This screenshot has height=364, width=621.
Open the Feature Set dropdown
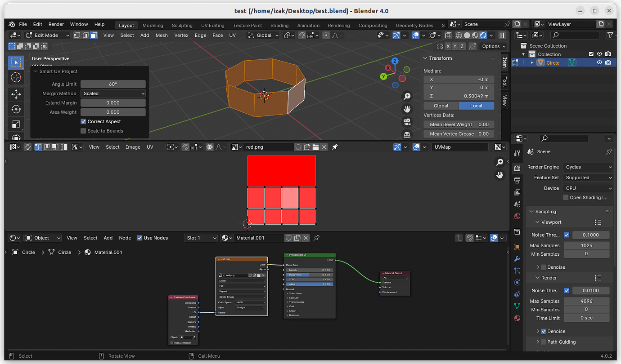(588, 178)
